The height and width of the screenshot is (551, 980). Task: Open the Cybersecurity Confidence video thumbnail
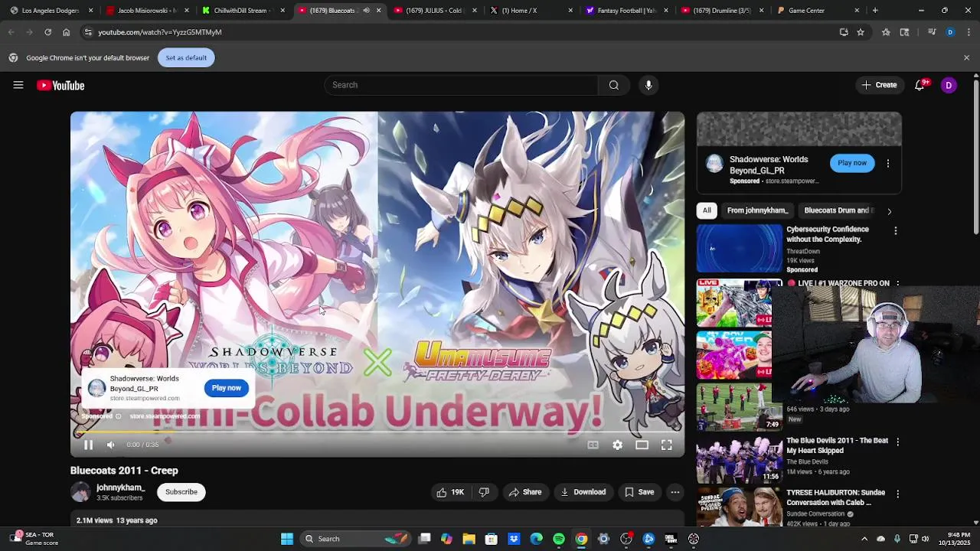[739, 249]
